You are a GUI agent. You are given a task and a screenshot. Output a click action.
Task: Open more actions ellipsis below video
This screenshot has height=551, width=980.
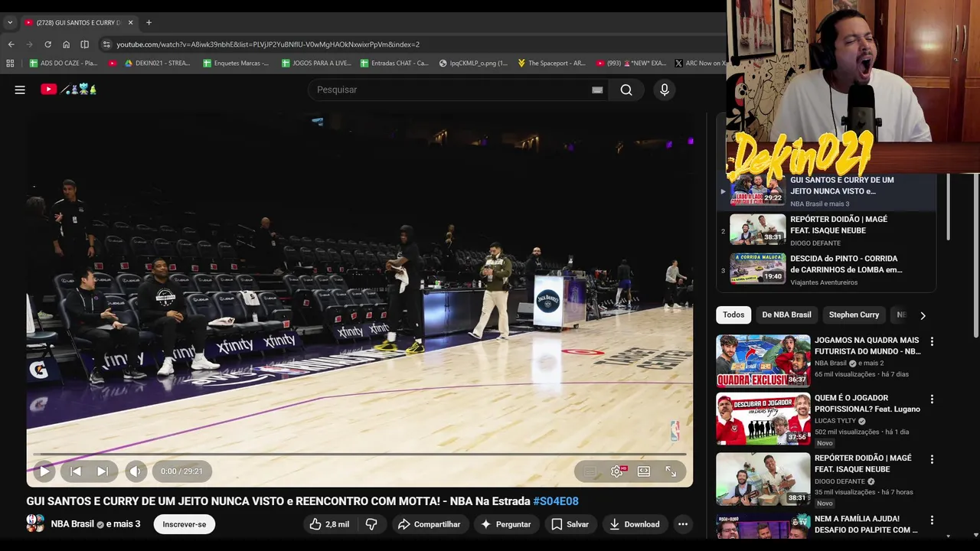click(683, 524)
